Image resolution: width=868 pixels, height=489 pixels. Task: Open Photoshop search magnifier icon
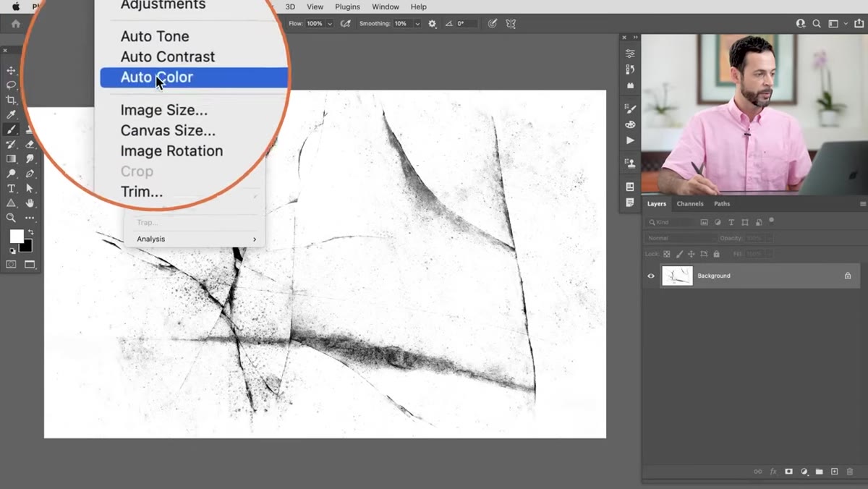tap(817, 24)
